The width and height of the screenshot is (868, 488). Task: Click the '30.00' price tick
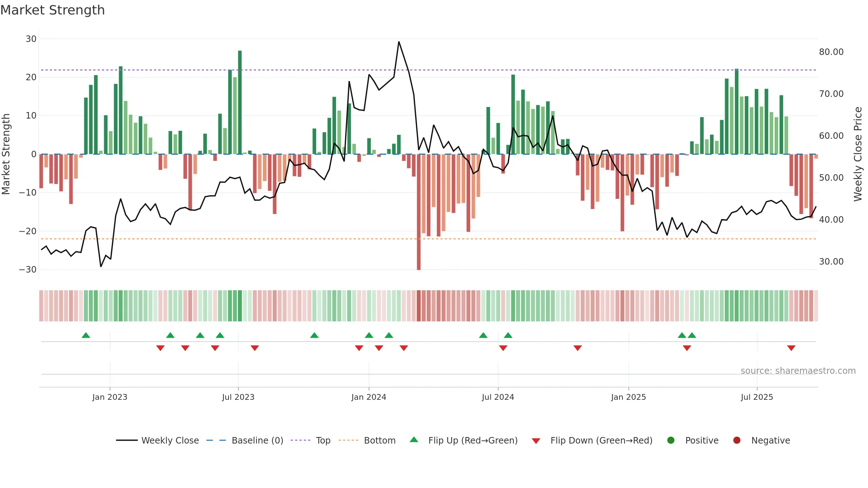tap(831, 261)
